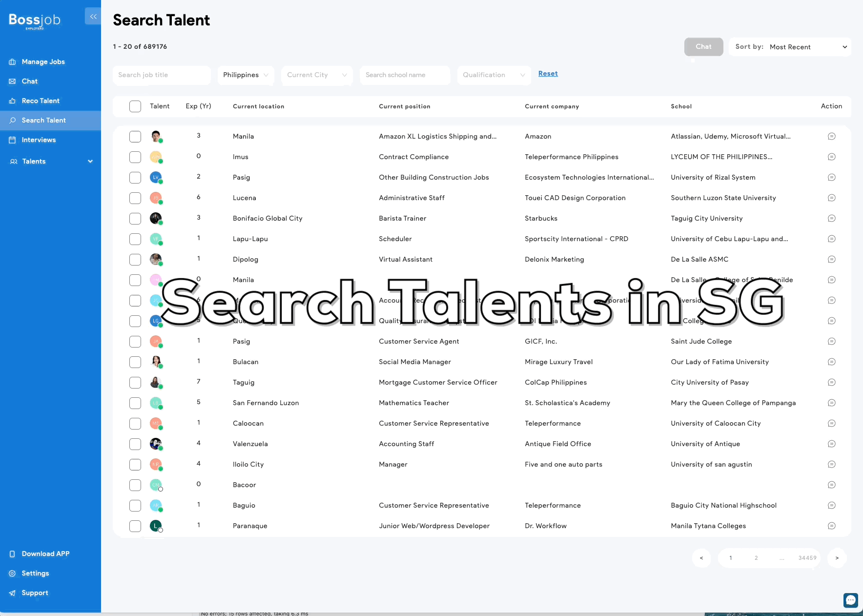The height and width of the screenshot is (616, 863).
Task: Open the Interviews section
Action: [39, 140]
